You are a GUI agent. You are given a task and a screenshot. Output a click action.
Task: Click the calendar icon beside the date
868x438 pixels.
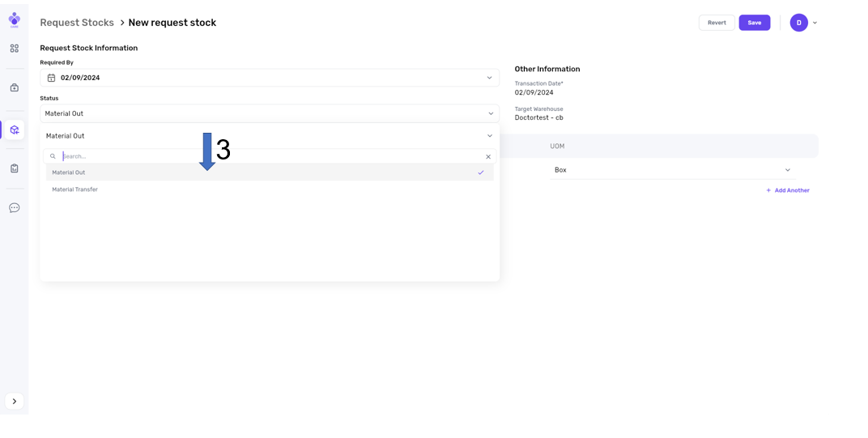(x=51, y=78)
